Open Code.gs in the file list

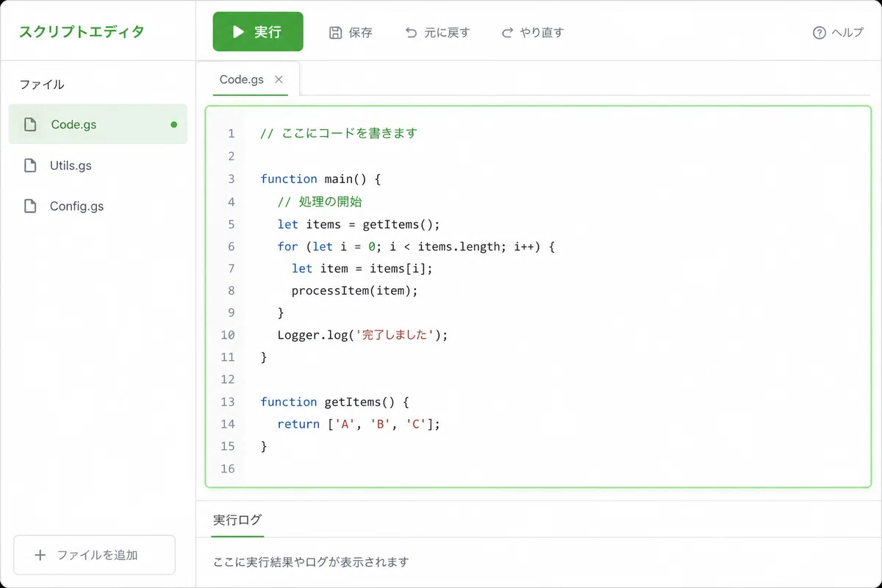(x=98, y=124)
